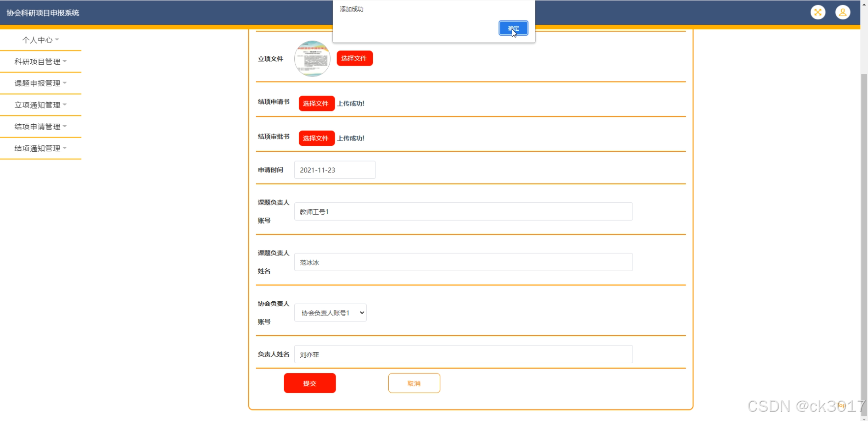
Task: Expand the 结项通知管理 menu
Action: (40, 148)
